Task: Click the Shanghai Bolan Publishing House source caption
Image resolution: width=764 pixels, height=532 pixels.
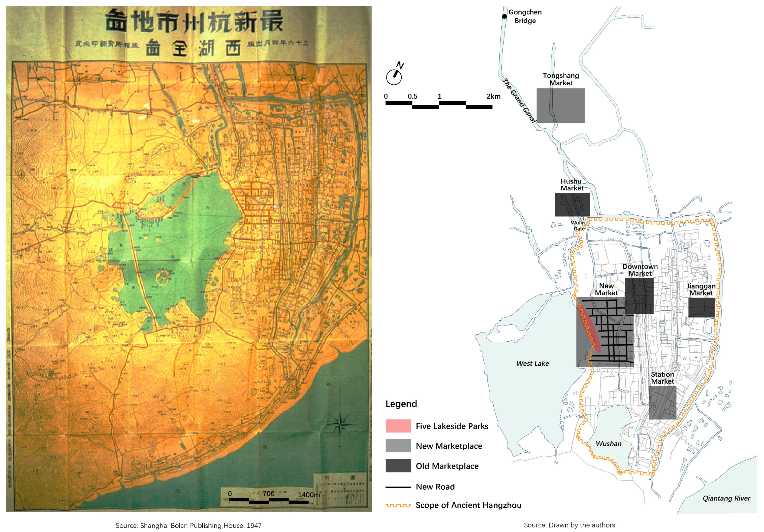Action: tap(188, 525)
